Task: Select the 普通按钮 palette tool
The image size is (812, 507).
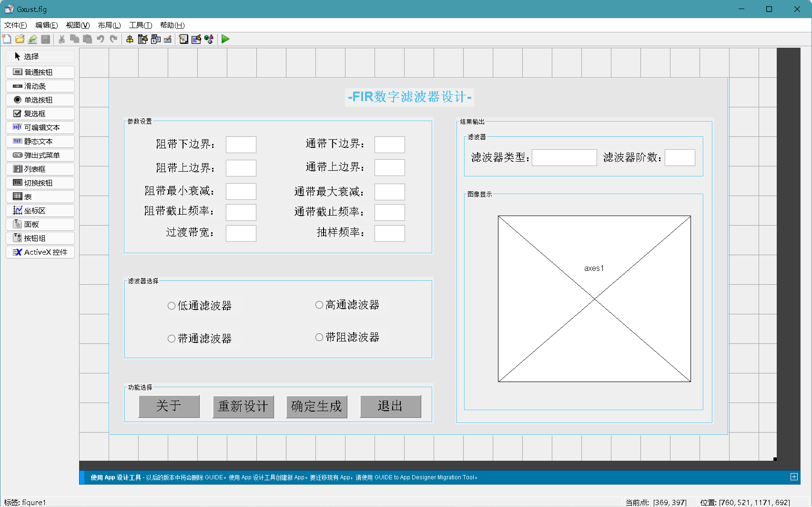Action: click(x=40, y=72)
